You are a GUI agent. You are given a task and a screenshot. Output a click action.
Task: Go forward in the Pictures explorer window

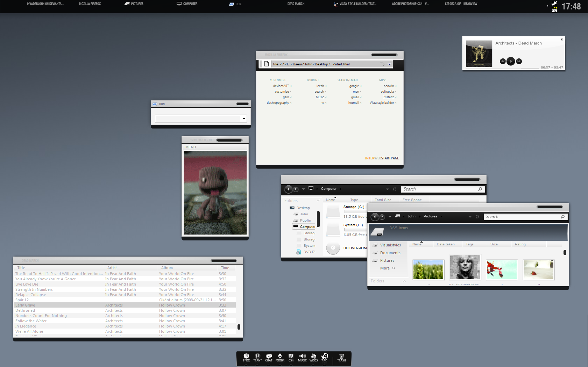(382, 217)
